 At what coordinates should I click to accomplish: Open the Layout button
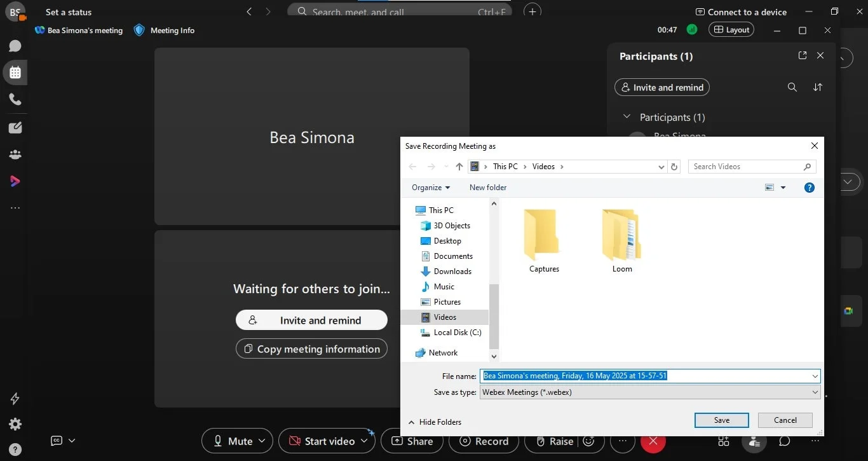pos(731,30)
